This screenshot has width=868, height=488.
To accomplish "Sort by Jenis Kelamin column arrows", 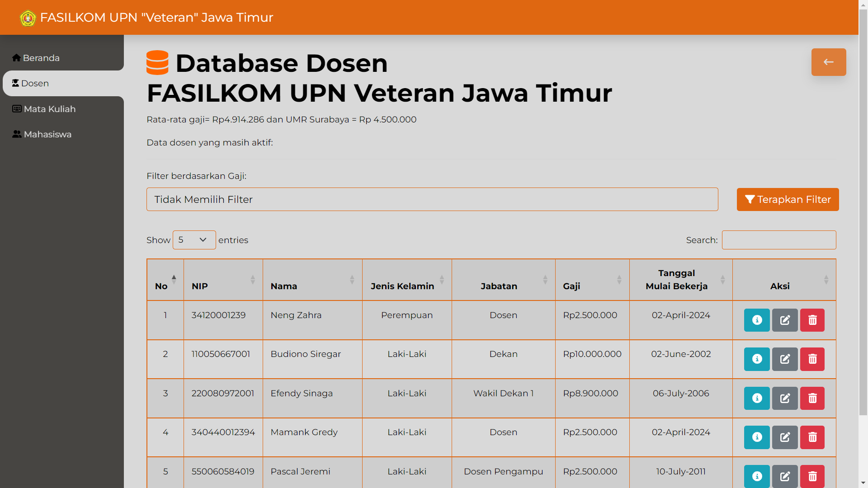I will [442, 280].
